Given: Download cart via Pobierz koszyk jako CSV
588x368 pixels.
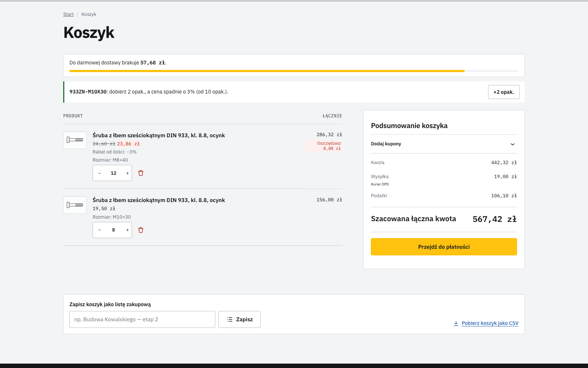Looking at the screenshot, I should click(x=486, y=323).
